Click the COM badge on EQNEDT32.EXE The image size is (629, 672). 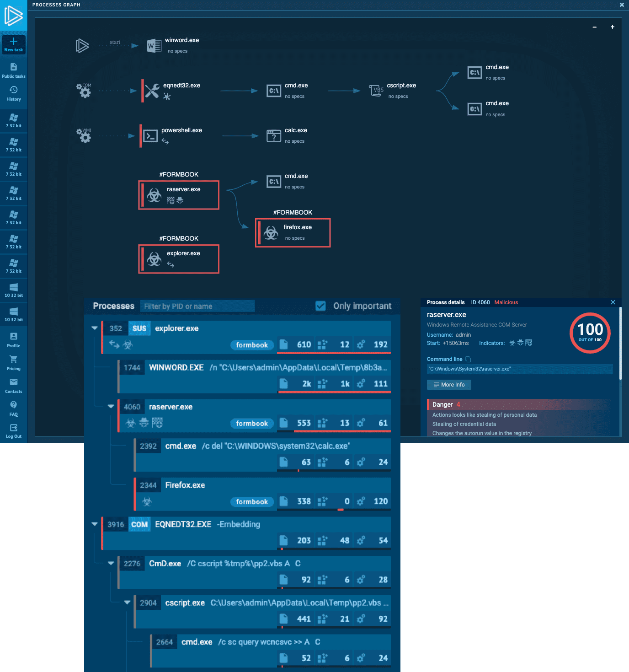[x=139, y=524]
